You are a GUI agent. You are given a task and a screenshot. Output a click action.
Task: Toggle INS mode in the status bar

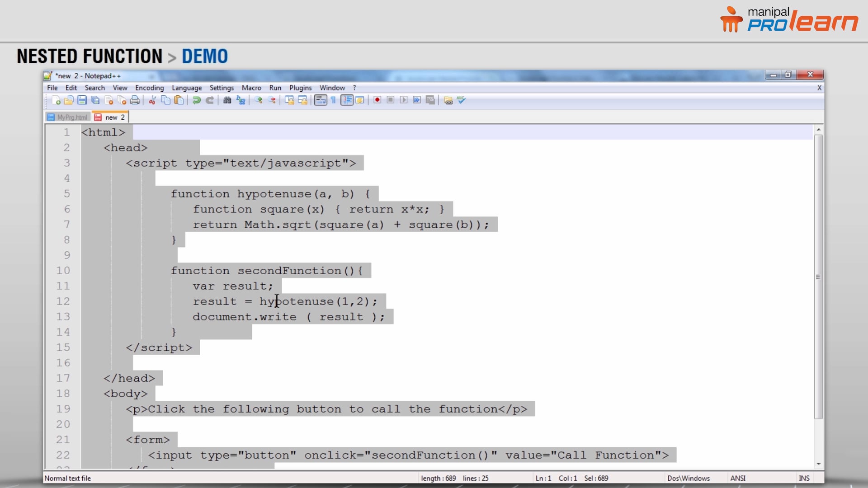(804, 478)
